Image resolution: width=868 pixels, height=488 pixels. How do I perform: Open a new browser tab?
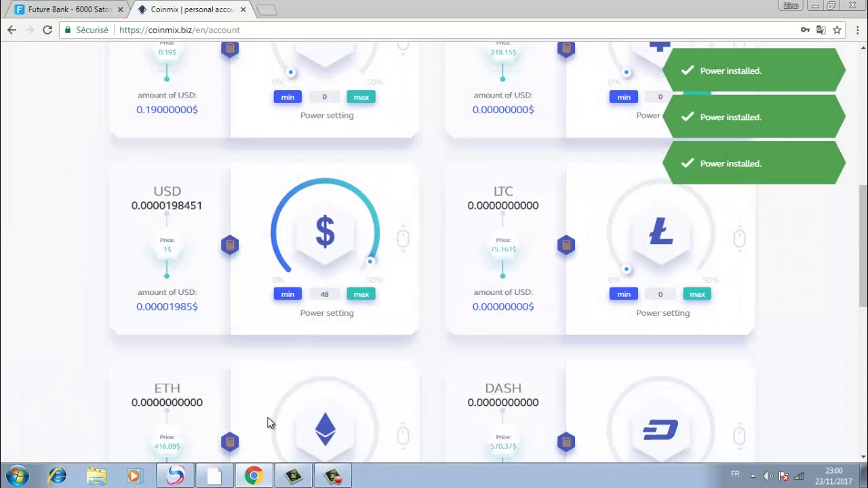pos(267,9)
